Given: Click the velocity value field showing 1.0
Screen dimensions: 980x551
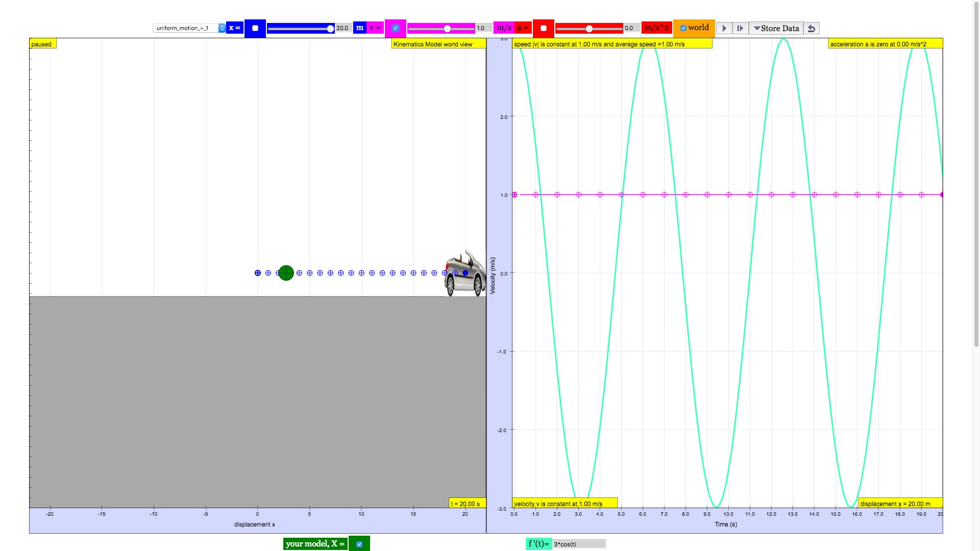Looking at the screenshot, I should (484, 28).
